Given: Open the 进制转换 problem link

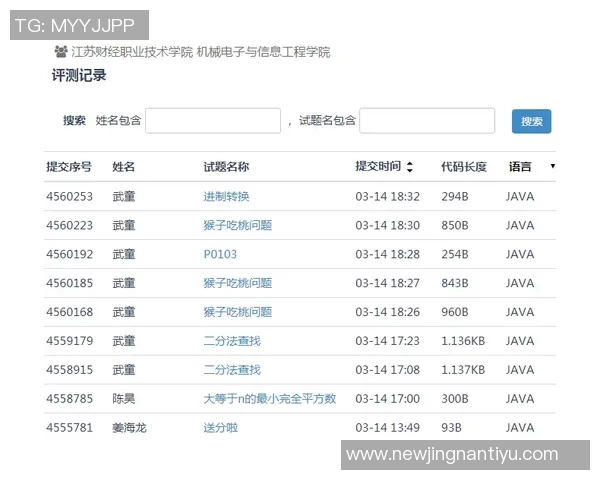Looking at the screenshot, I should coord(226,196).
